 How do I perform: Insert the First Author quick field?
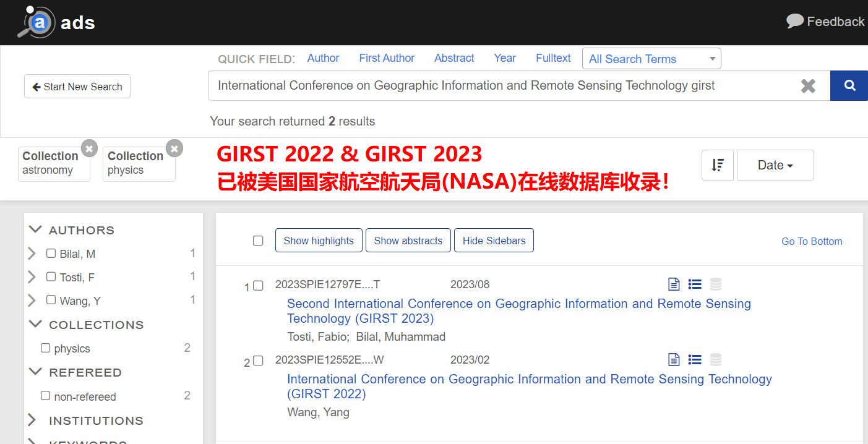(387, 58)
